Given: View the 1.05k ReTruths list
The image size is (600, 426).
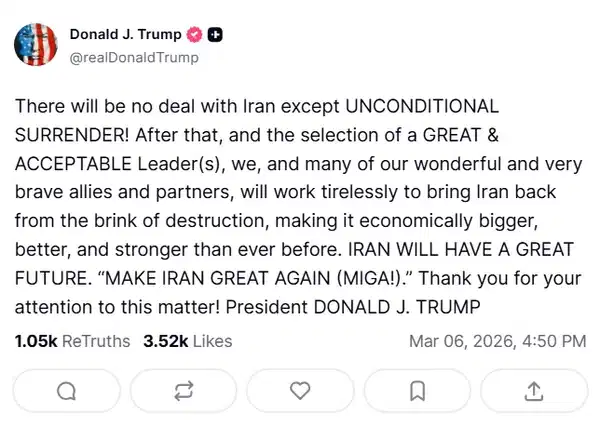Looking at the screenshot, I should (x=72, y=341).
